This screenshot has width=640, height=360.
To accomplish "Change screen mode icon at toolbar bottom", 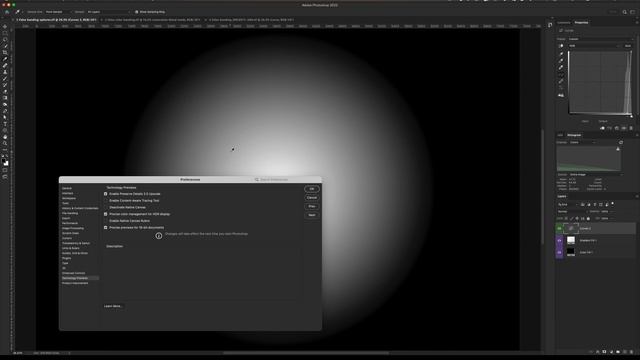I will 5,177.
